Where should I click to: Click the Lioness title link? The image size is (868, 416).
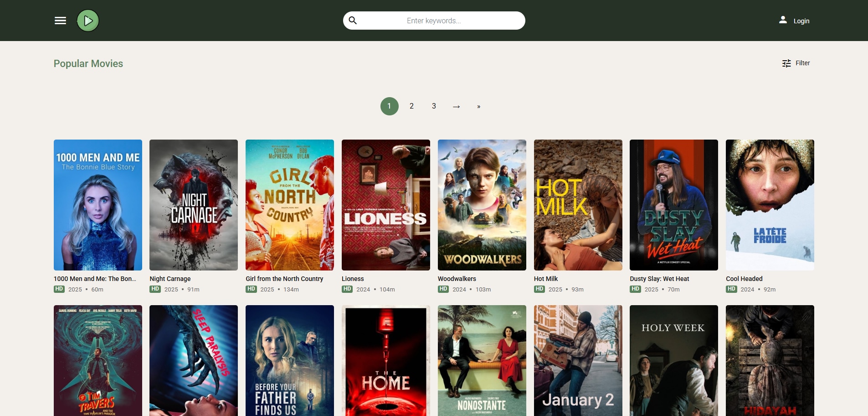[353, 279]
